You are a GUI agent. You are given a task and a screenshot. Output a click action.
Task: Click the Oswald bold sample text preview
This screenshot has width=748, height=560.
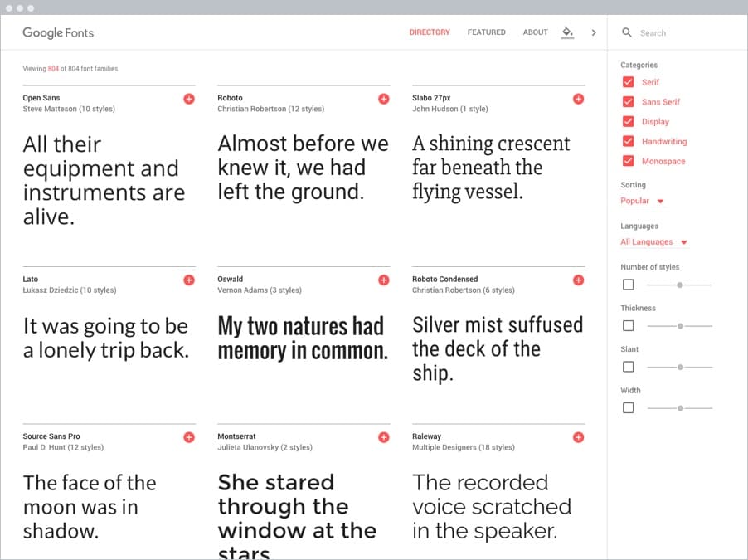click(303, 338)
